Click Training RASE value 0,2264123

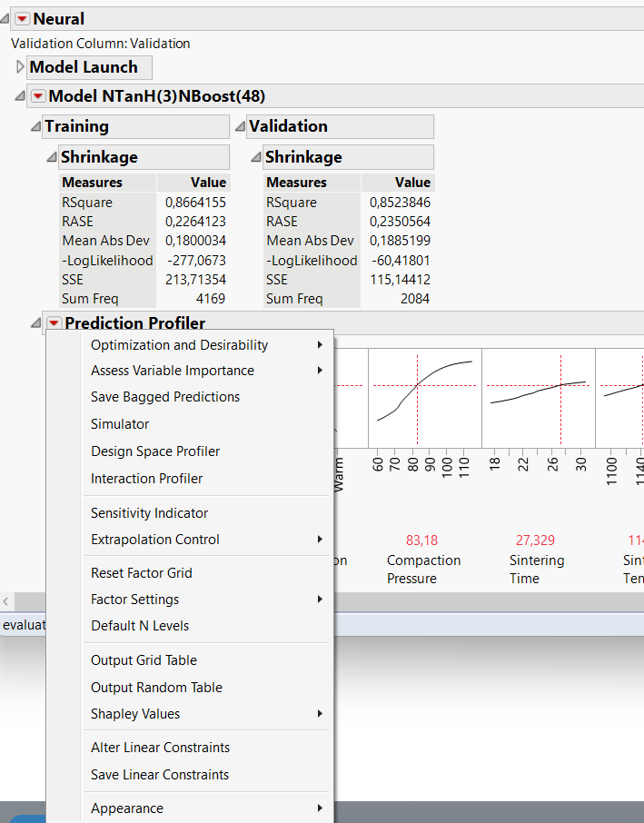tap(195, 222)
